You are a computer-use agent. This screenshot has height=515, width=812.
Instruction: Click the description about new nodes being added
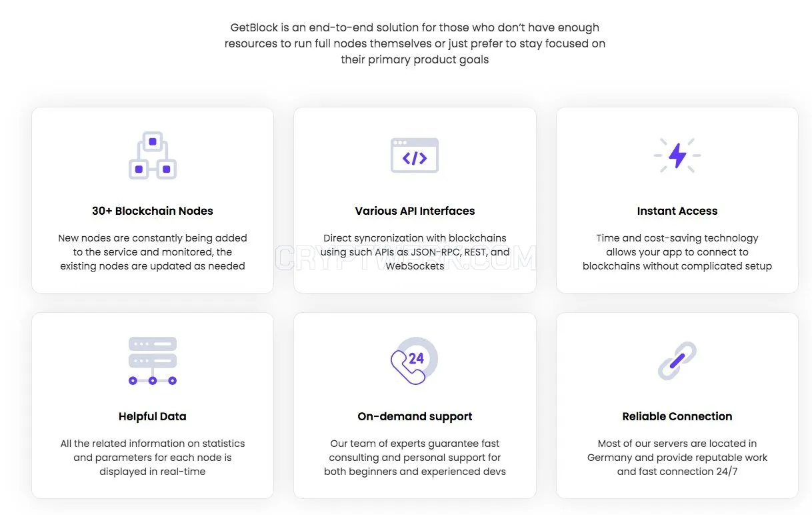(153, 252)
